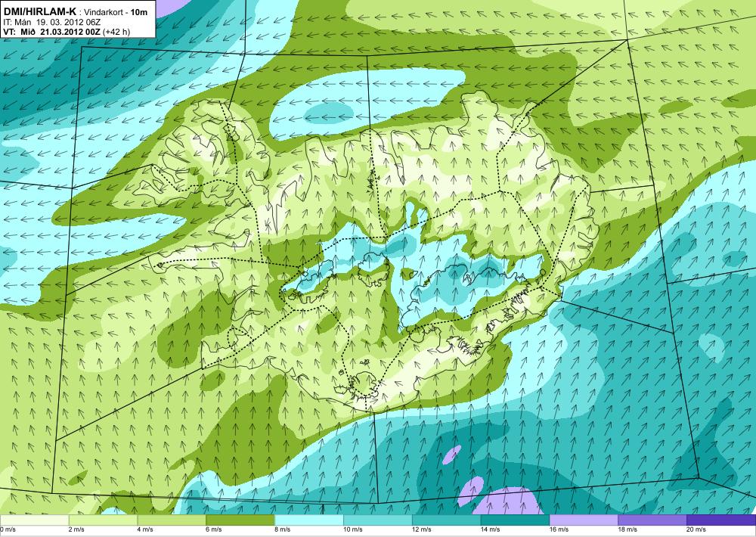
Task: Click the legend swatch between 0 and 2 m/s
Action: [x=34, y=520]
